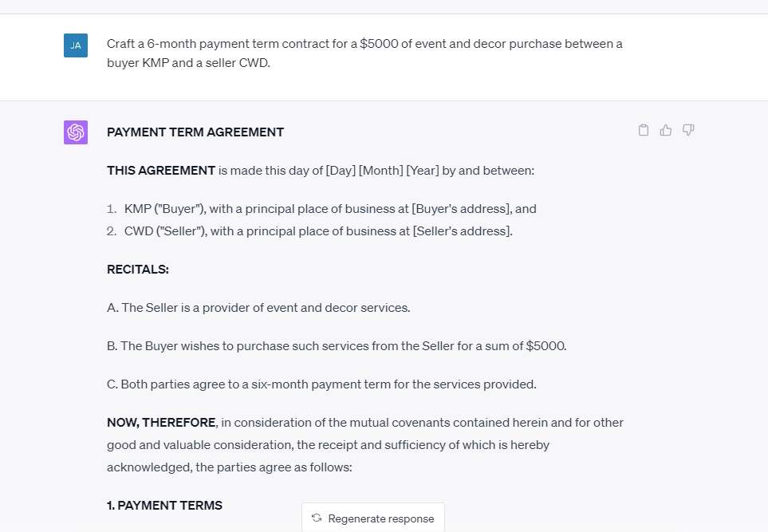Click the purple ChatGPT logo avatar
The width and height of the screenshot is (768, 532).
(75, 132)
